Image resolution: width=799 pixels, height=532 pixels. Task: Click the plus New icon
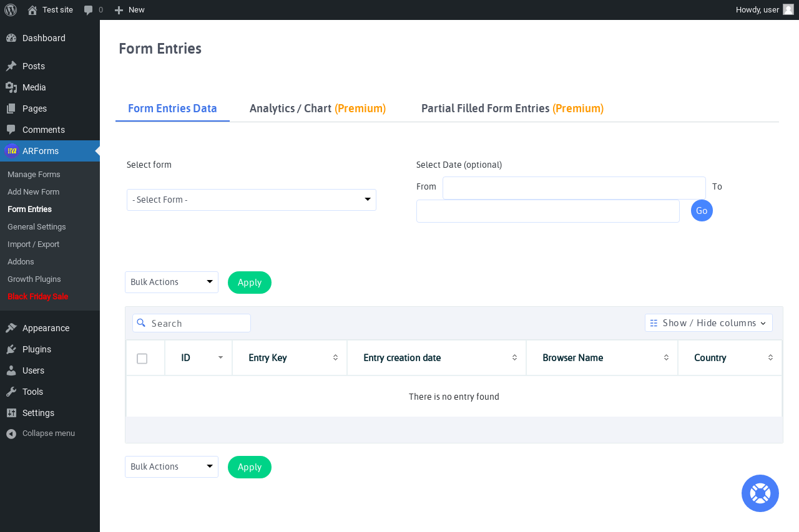tap(119, 10)
